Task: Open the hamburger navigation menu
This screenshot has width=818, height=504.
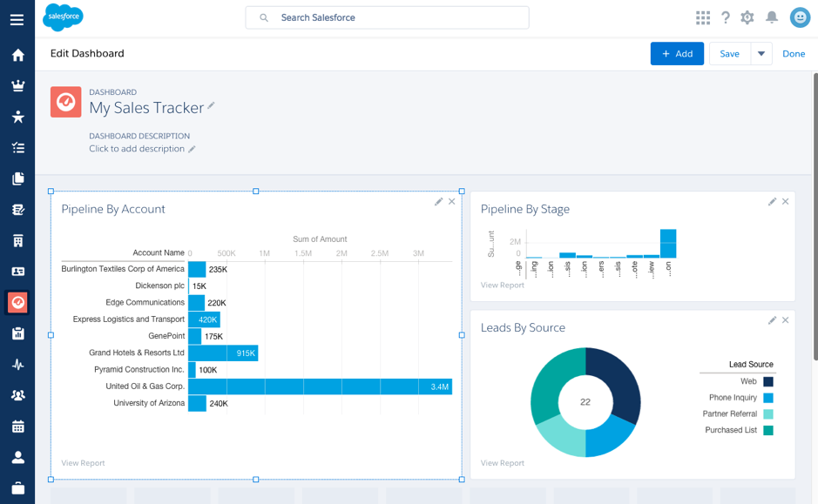Action: tap(17, 19)
